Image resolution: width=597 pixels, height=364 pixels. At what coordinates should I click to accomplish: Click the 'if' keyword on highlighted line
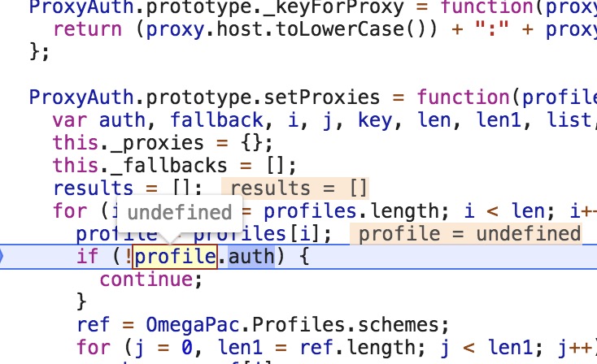pos(88,257)
